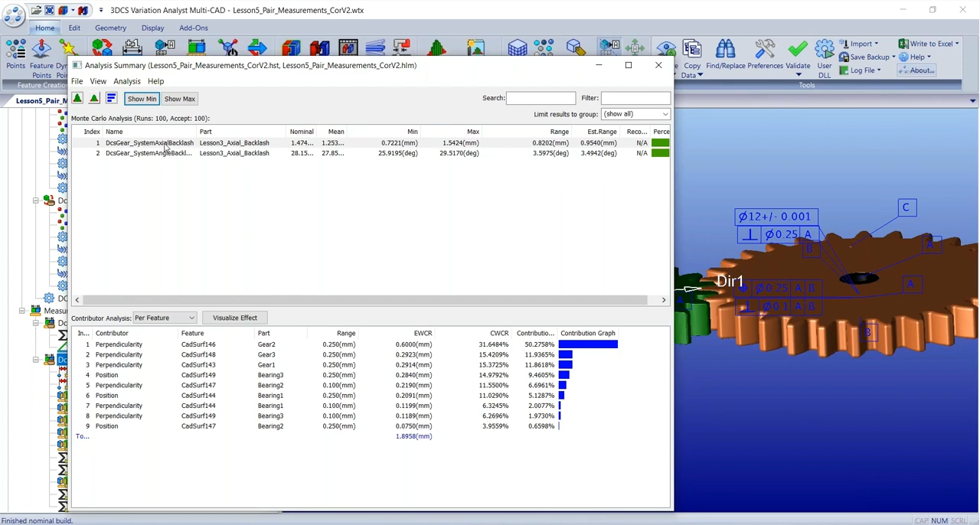Click the blue double-arrow ribbon icon
The width and height of the screenshot is (980, 525).
pyautogui.click(x=257, y=48)
